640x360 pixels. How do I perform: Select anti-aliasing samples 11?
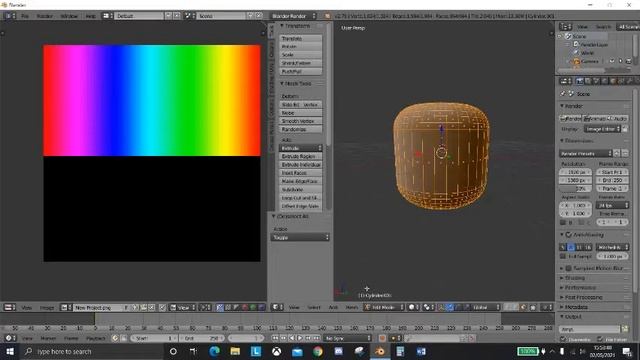[x=579, y=247]
